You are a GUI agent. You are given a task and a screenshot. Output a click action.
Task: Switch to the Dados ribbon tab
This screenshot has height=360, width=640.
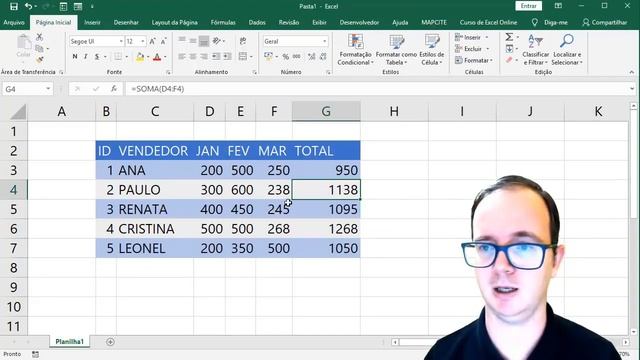tap(257, 22)
